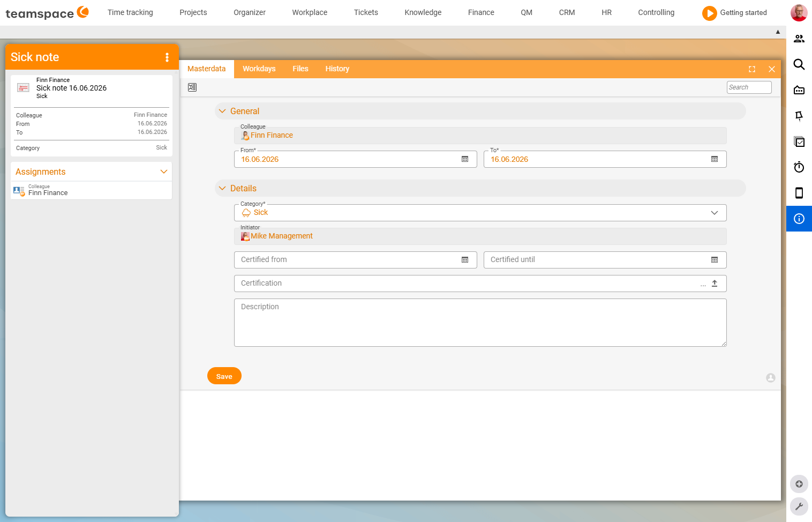Open the Getting started link
This screenshot has width=812, height=522.
743,12
